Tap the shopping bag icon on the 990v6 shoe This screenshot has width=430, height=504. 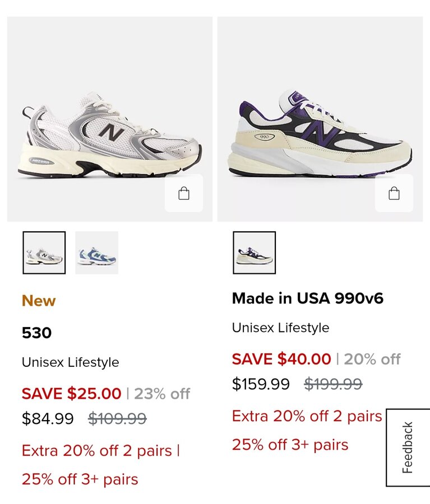[x=394, y=194]
